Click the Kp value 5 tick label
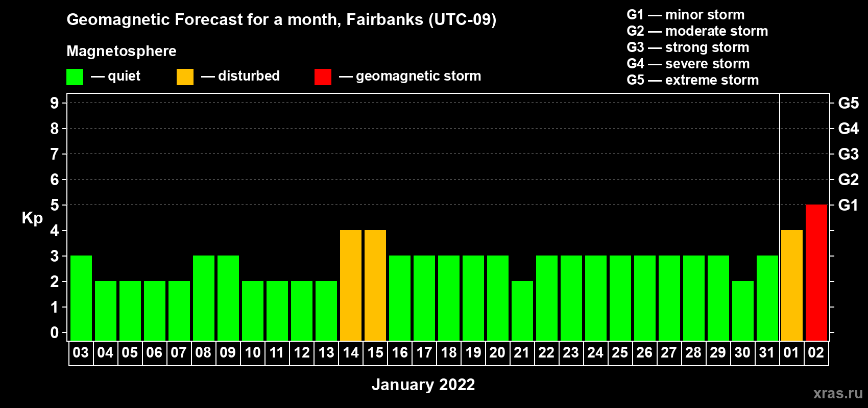Image resolution: width=868 pixels, height=408 pixels. 55,205
